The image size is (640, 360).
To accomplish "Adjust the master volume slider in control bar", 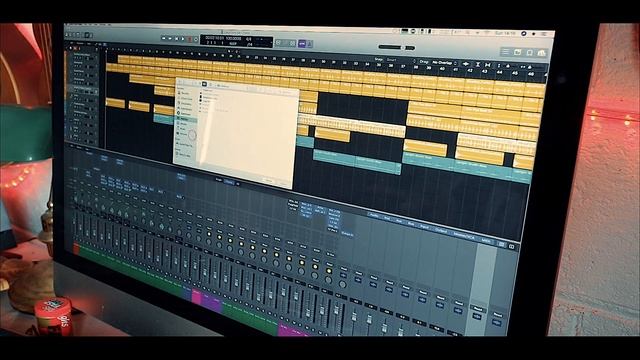I will (396, 48).
